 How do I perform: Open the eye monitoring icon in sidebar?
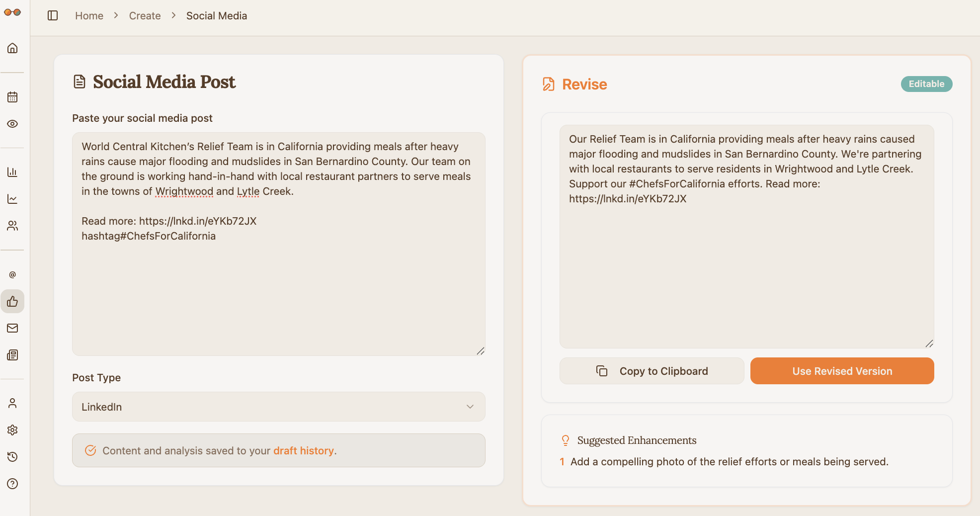(x=12, y=124)
